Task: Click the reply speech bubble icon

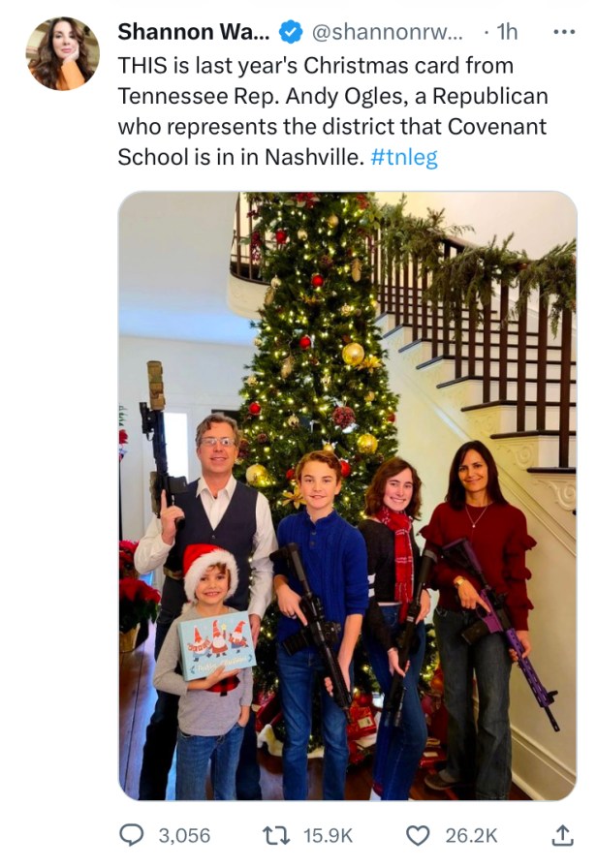Action: [133, 835]
